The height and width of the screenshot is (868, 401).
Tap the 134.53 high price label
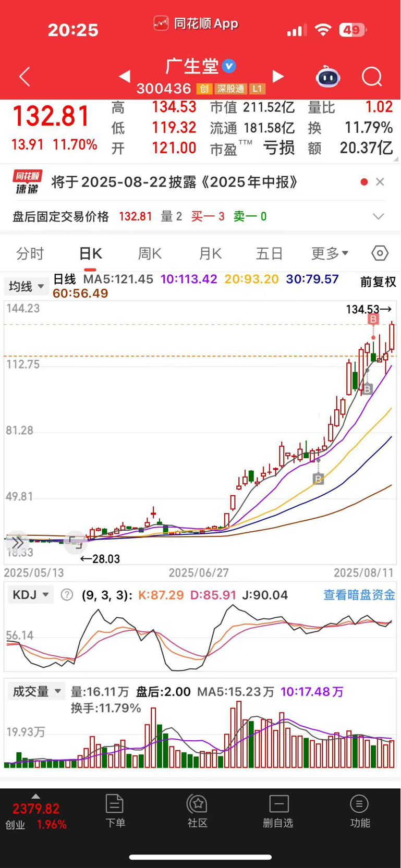pos(369,309)
